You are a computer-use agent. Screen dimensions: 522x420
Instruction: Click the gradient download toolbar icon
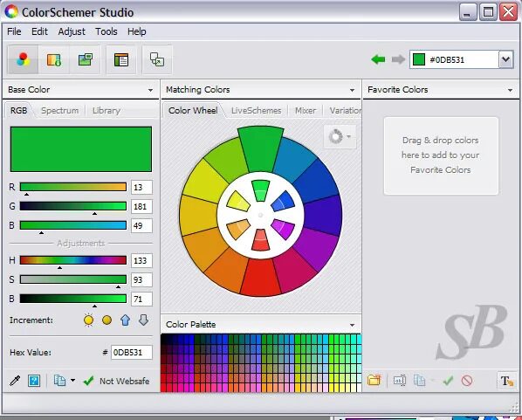click(x=54, y=60)
